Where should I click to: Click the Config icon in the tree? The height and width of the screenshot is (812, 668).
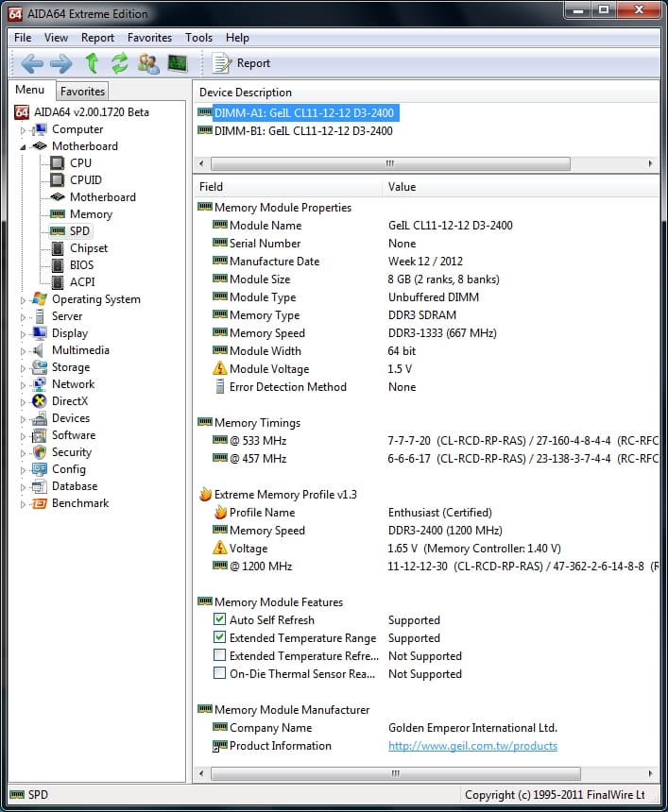pyautogui.click(x=40, y=469)
